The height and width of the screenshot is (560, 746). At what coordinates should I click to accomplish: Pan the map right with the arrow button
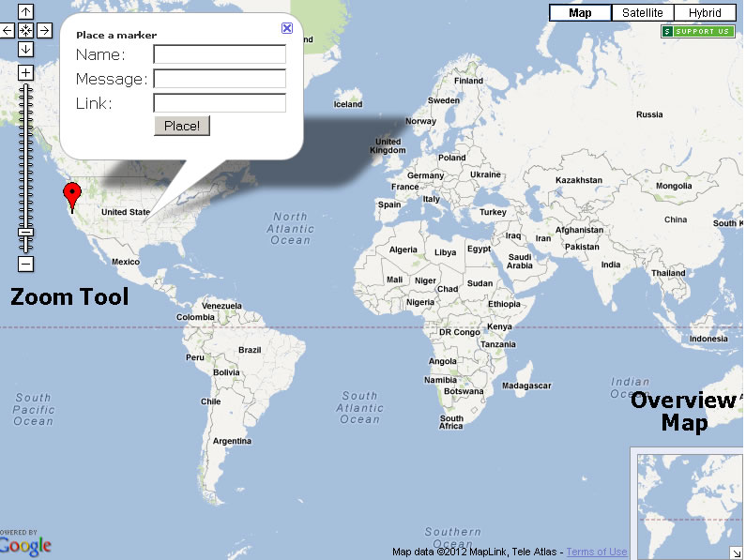(44, 30)
